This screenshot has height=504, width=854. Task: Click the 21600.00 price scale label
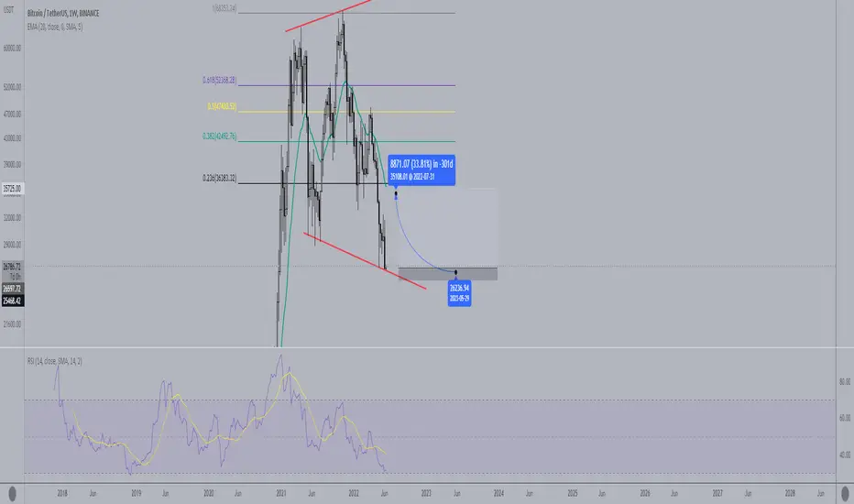[x=12, y=324]
